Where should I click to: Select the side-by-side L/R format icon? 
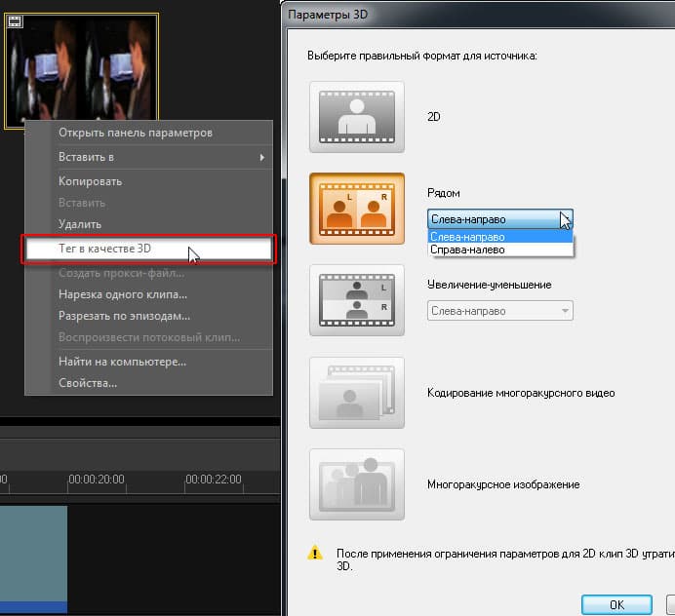(x=356, y=209)
